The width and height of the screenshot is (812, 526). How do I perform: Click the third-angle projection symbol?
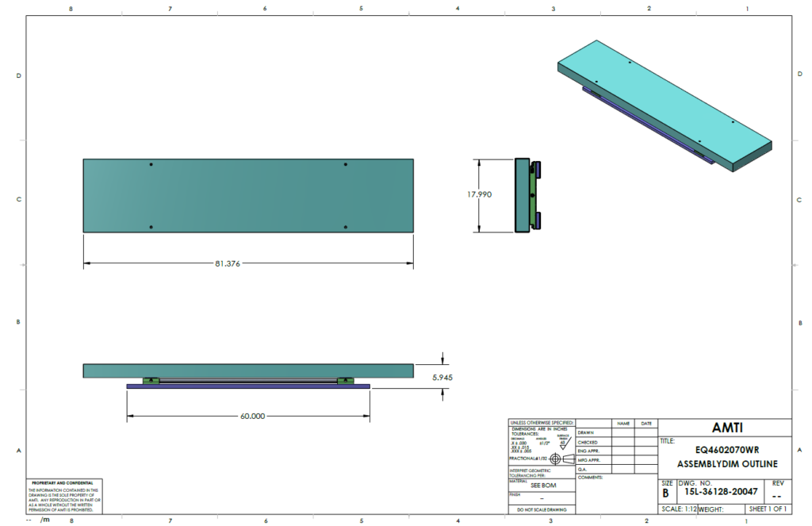561,459
